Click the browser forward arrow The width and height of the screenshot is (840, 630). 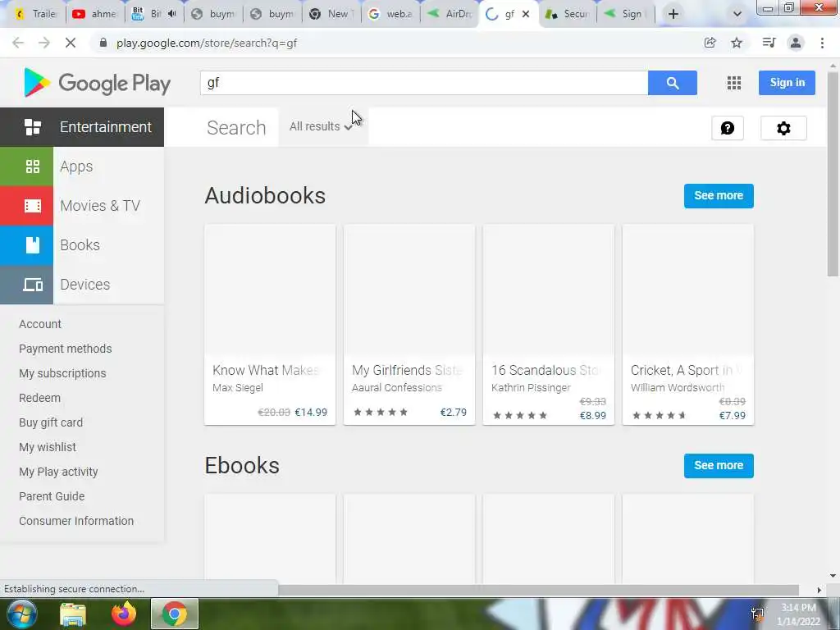[44, 43]
